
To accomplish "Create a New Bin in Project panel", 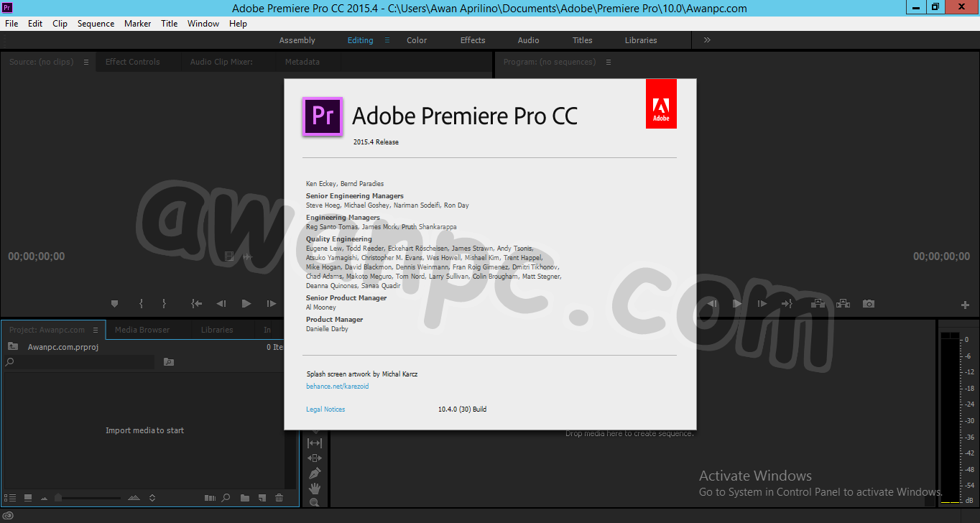I will click(x=245, y=497).
